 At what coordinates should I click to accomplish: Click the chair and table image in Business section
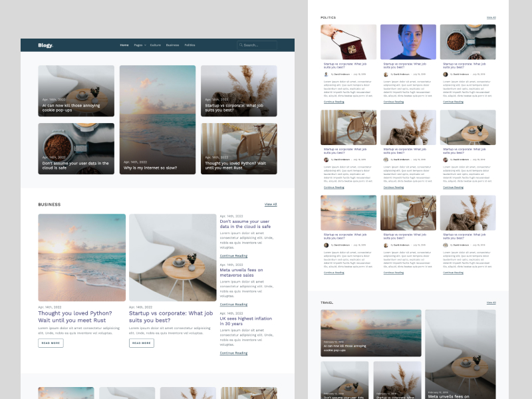(172, 257)
